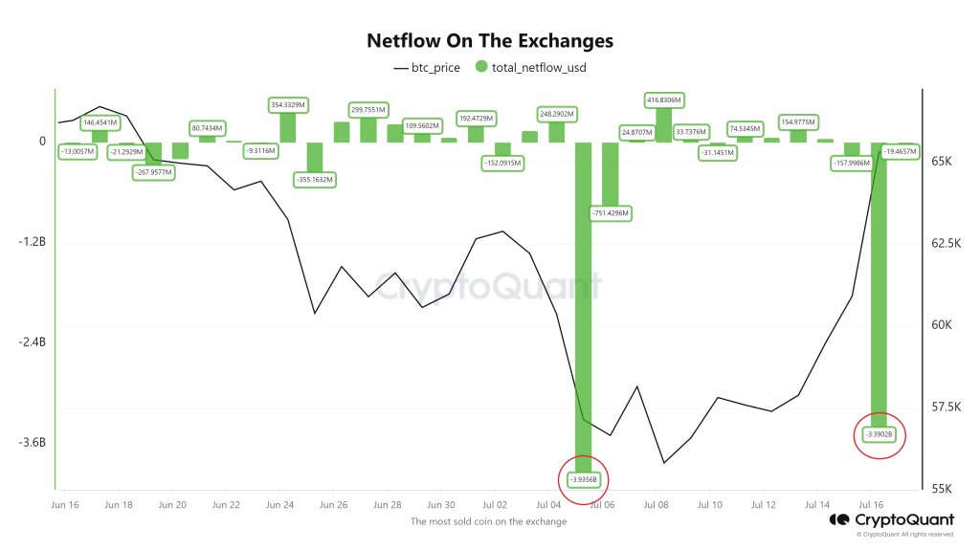Click the -157.9986M data label
This screenshot has height=551, width=980.
pyautogui.click(x=852, y=163)
